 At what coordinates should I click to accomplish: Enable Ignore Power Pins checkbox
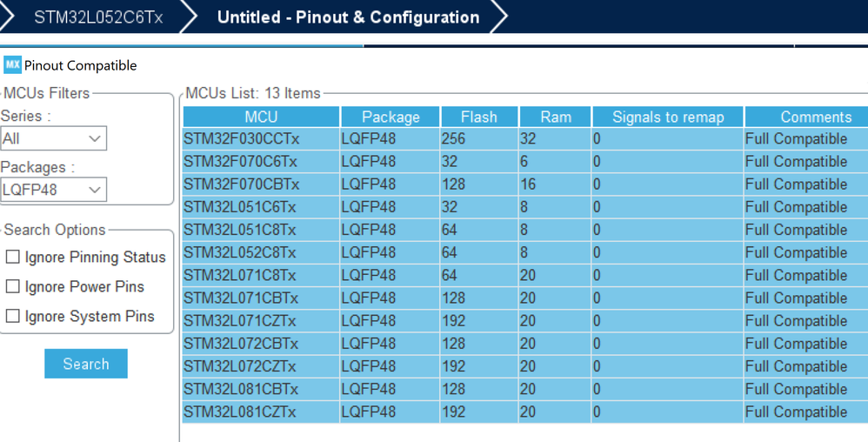[x=13, y=286]
